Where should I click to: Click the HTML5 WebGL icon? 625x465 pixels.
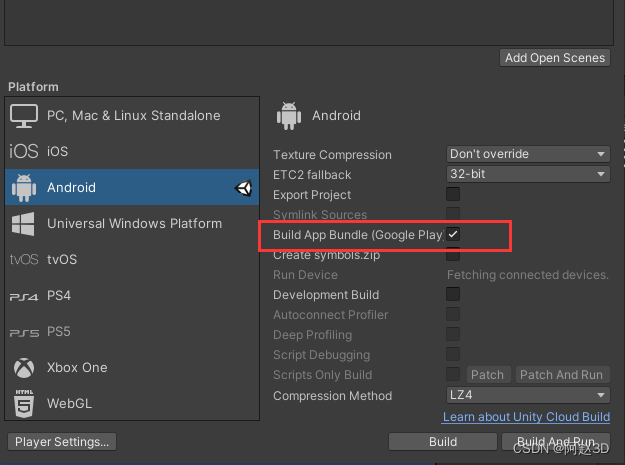point(24,404)
